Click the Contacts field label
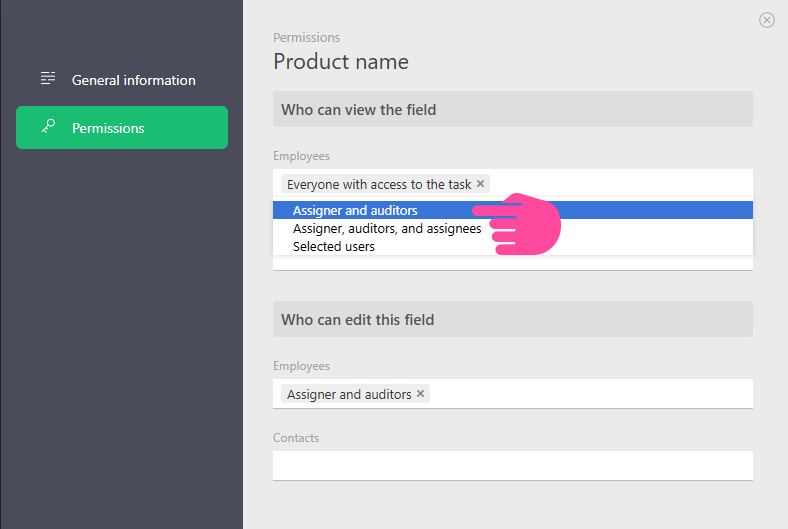This screenshot has height=529, width=788. (296, 438)
